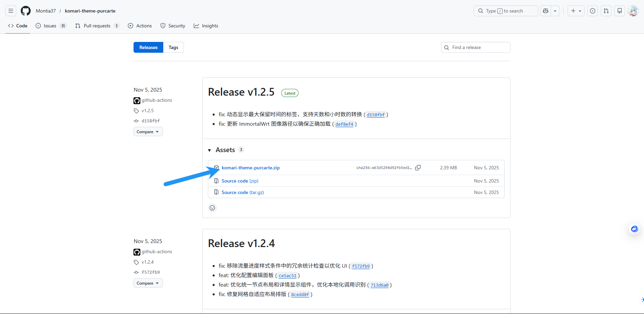Download Source code (tar.gz)
Viewport: 644px width, 314px height.
click(x=242, y=192)
